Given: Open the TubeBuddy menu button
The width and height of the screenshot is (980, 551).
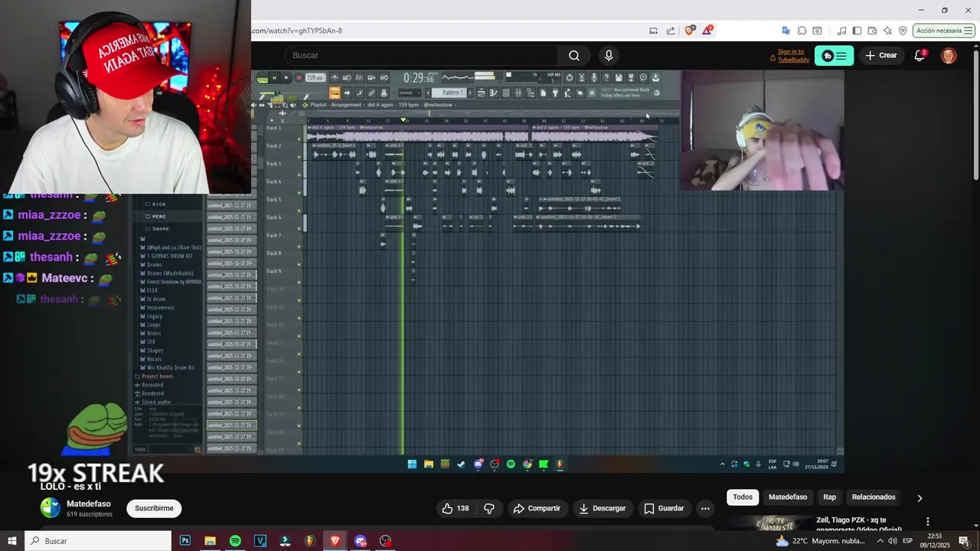Looking at the screenshot, I should tap(834, 55).
